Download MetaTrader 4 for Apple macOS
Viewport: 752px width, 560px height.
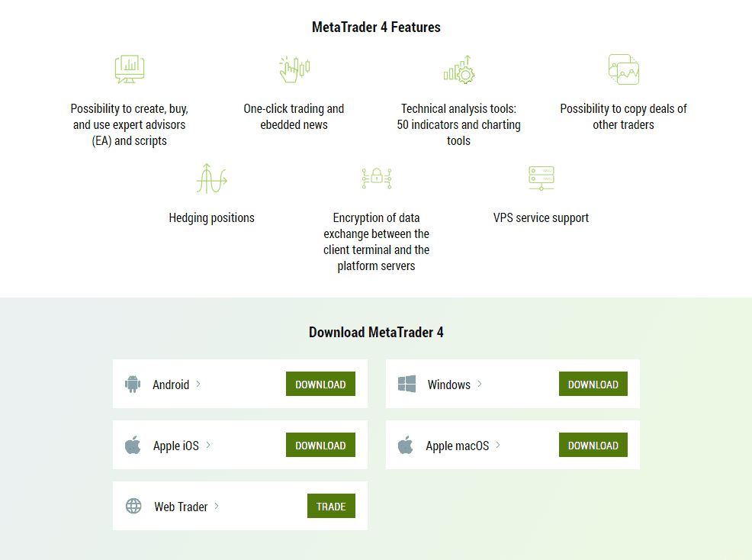[x=593, y=445]
